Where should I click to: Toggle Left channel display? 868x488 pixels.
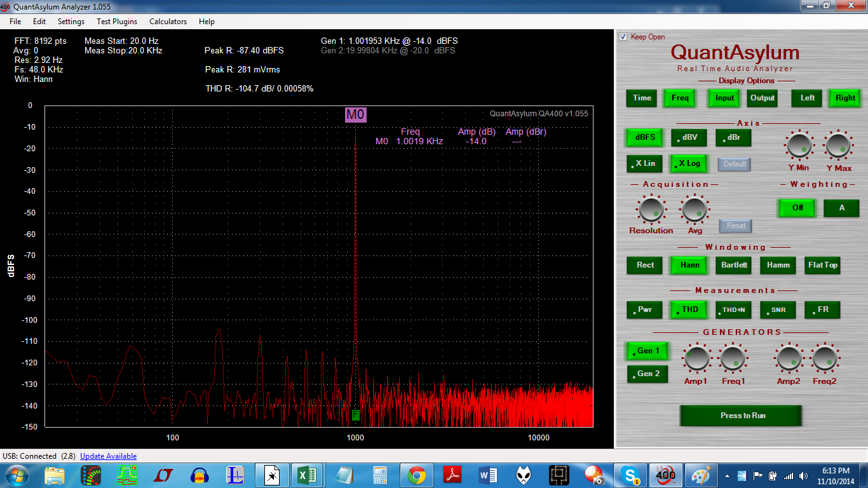pyautogui.click(x=807, y=98)
